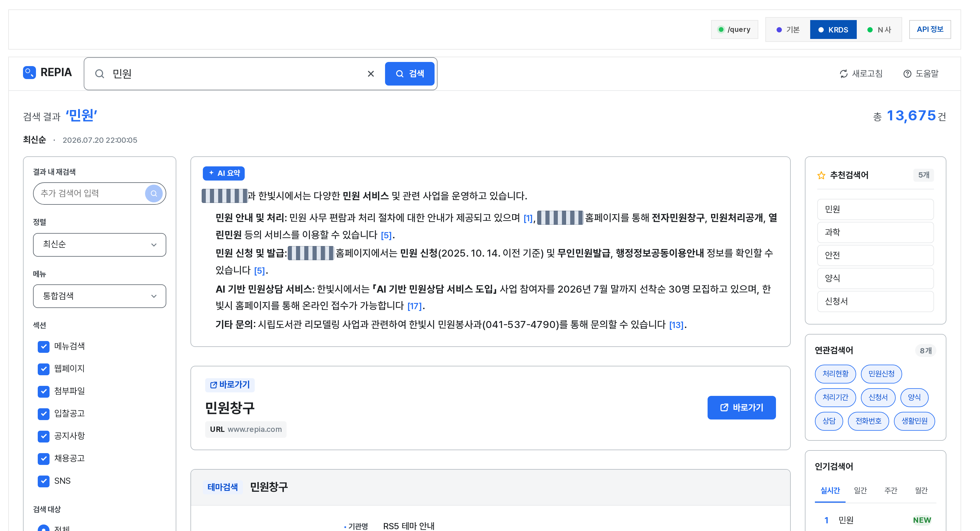Switch to 일간 popular search tab
Viewport: 980px width, 531px height.
coord(860,491)
